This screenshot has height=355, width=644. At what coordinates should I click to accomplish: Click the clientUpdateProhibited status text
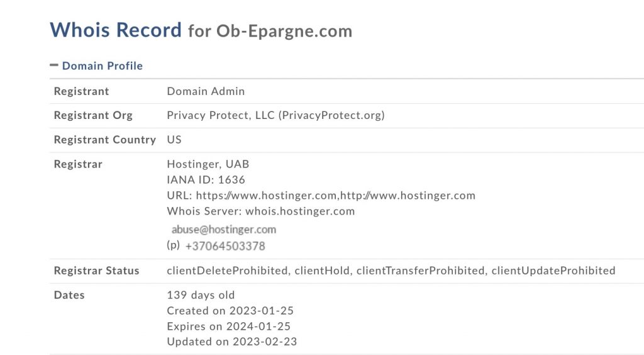[553, 271]
